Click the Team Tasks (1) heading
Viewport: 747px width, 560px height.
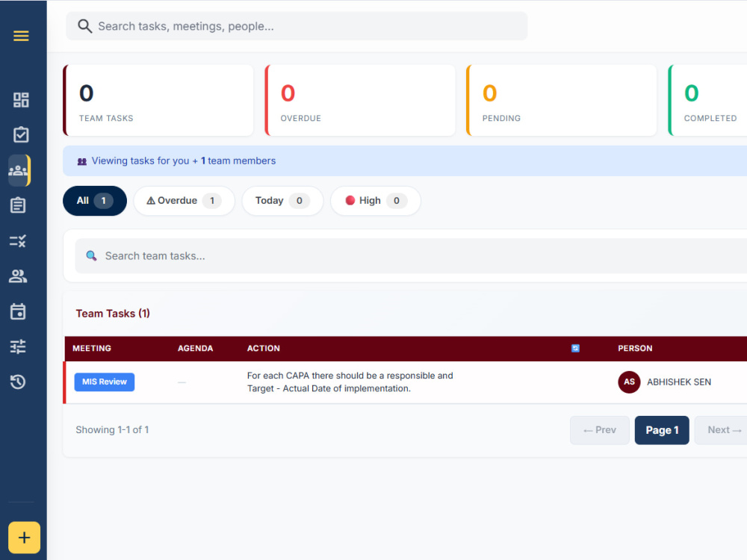coord(113,314)
